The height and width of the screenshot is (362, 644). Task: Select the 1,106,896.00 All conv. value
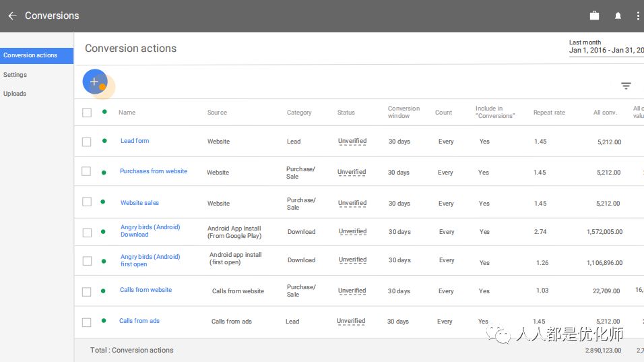(604, 262)
